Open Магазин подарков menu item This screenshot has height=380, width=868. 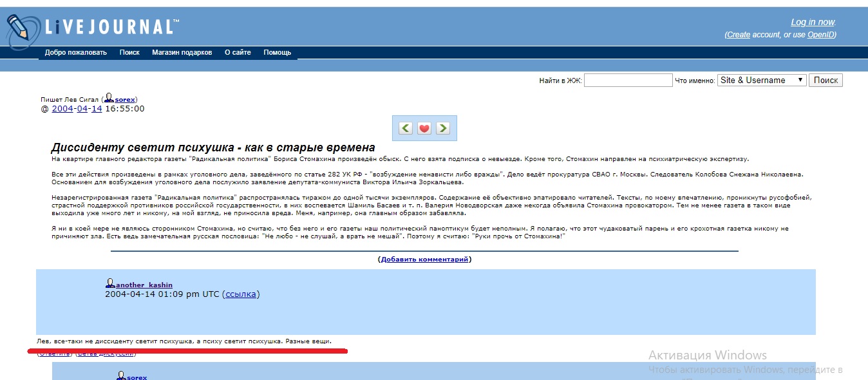(x=182, y=52)
